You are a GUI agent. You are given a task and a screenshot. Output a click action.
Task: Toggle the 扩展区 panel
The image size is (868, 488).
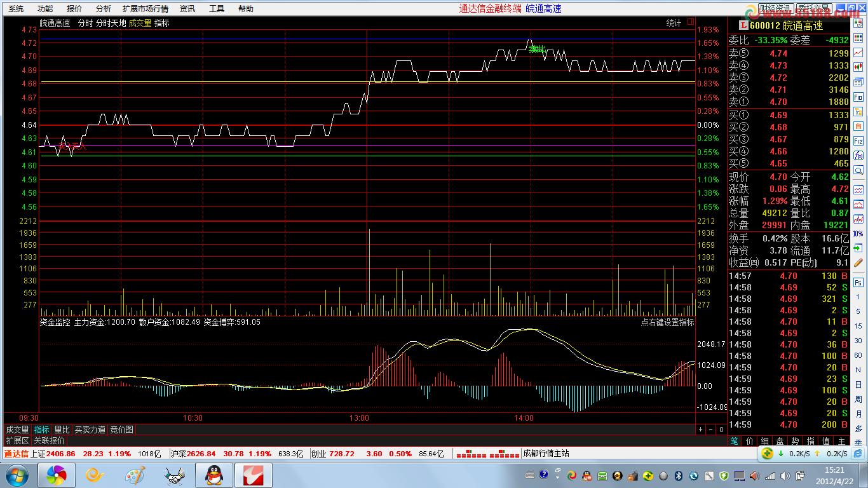coord(17,440)
